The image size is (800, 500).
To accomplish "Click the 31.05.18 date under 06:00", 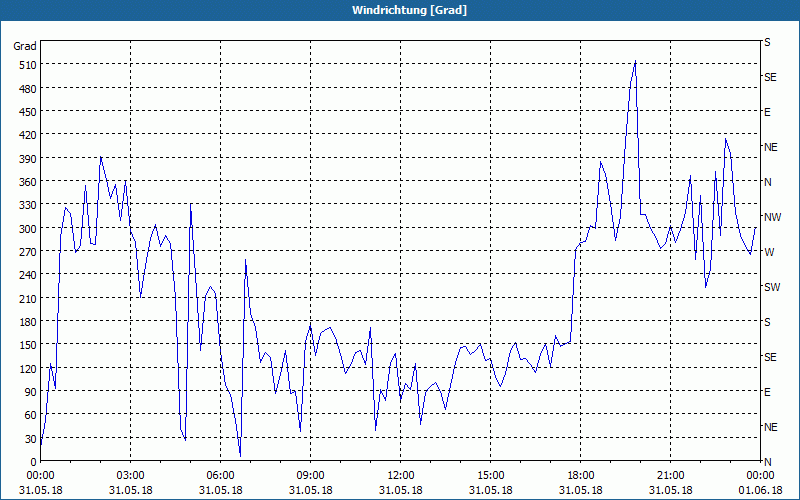I will point(220,490).
